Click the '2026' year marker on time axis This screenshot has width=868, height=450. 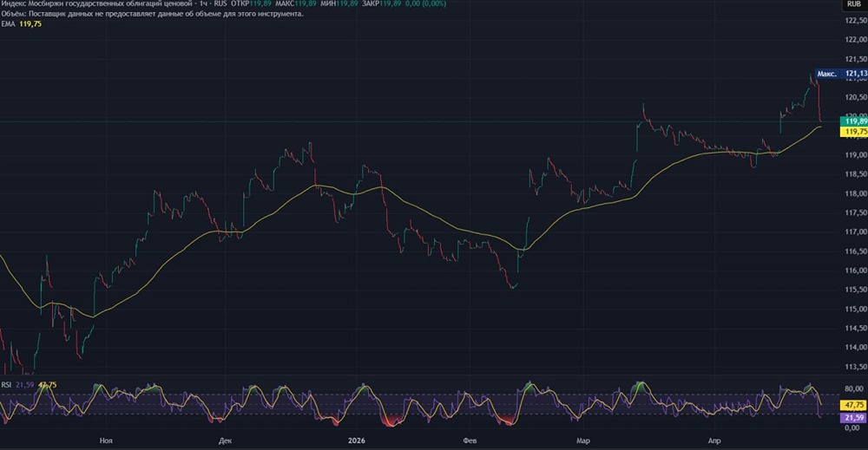356,441
